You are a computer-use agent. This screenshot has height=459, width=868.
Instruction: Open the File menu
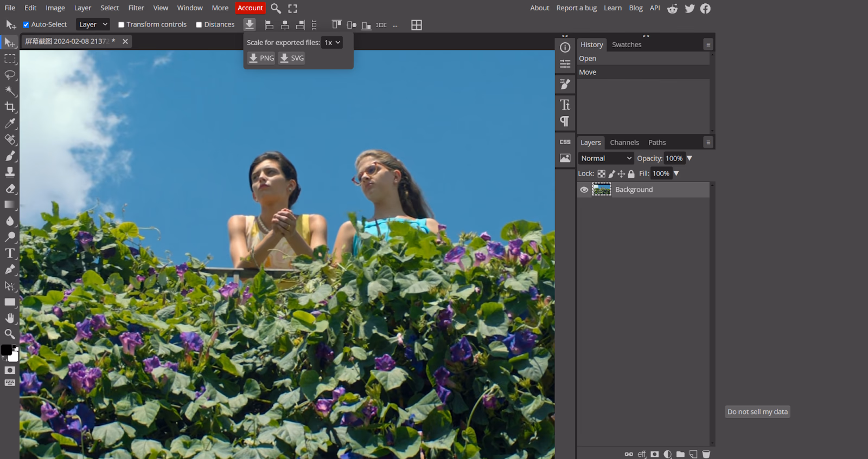tap(10, 8)
